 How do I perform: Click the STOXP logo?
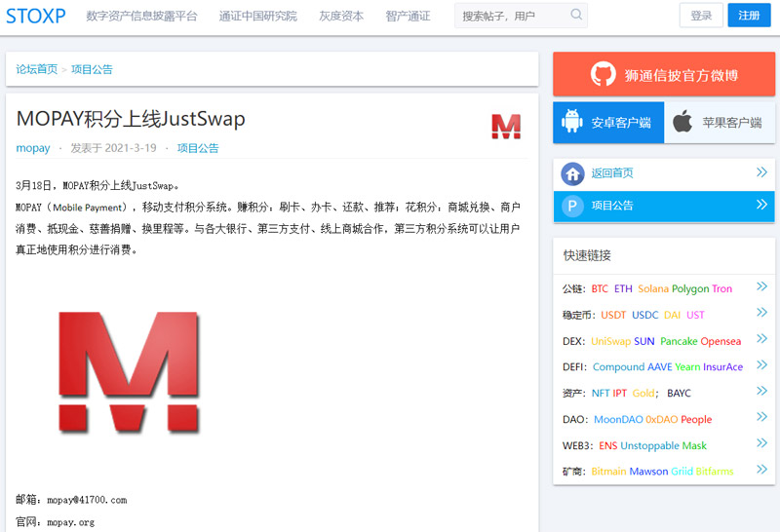click(36, 16)
